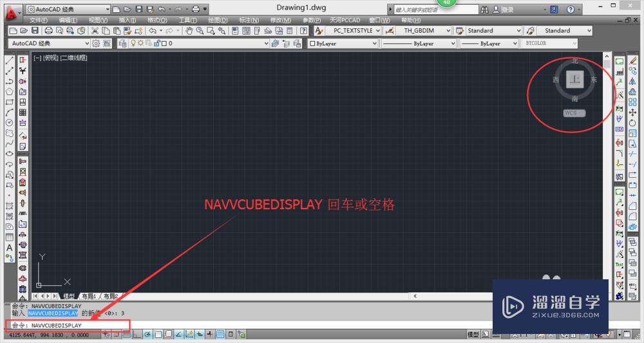
Task: Click New in the quick access toolbar
Action: [x=117, y=9]
